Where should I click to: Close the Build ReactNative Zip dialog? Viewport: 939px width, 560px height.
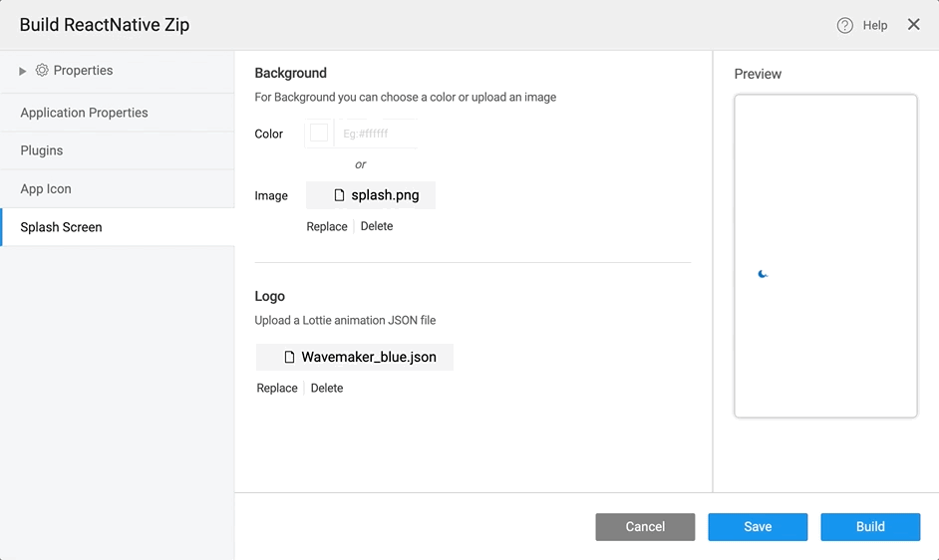pyautogui.click(x=913, y=25)
